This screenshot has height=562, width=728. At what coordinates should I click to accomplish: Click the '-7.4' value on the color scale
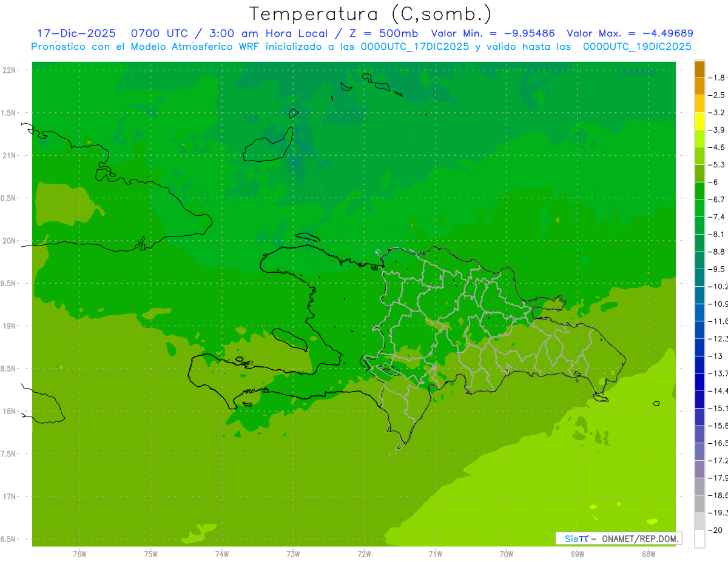click(x=716, y=217)
